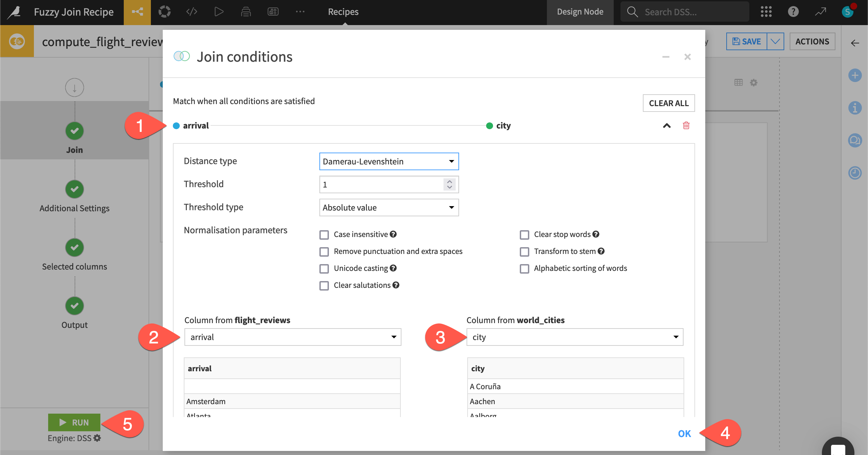Click the table grid icon behind dialog
Viewport: 868px width, 455px height.
point(738,82)
